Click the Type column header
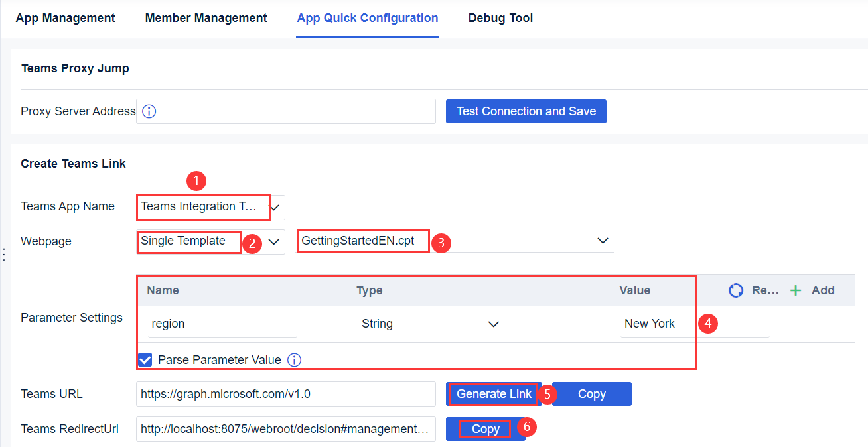Image resolution: width=868 pixels, height=447 pixels. click(370, 290)
